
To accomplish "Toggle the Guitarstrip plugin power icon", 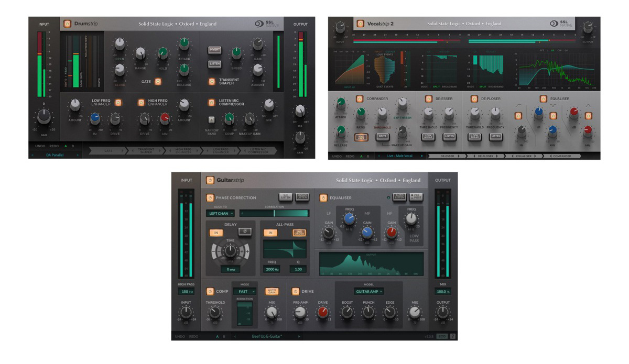I will [x=210, y=180].
